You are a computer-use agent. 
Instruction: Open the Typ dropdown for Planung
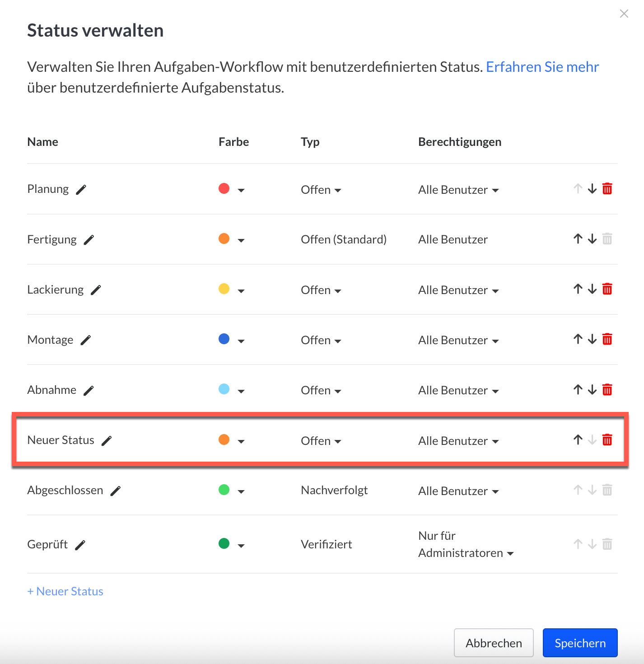tap(321, 190)
